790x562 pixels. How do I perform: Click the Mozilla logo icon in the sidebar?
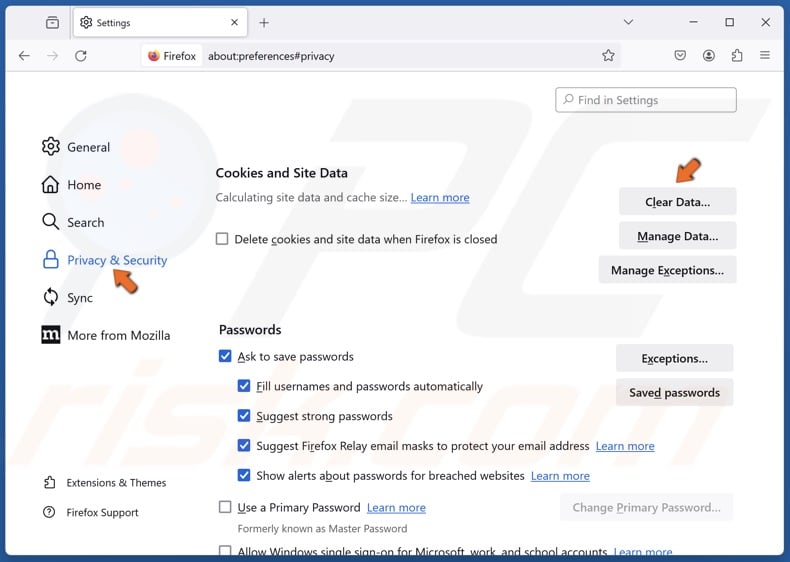pyautogui.click(x=50, y=335)
